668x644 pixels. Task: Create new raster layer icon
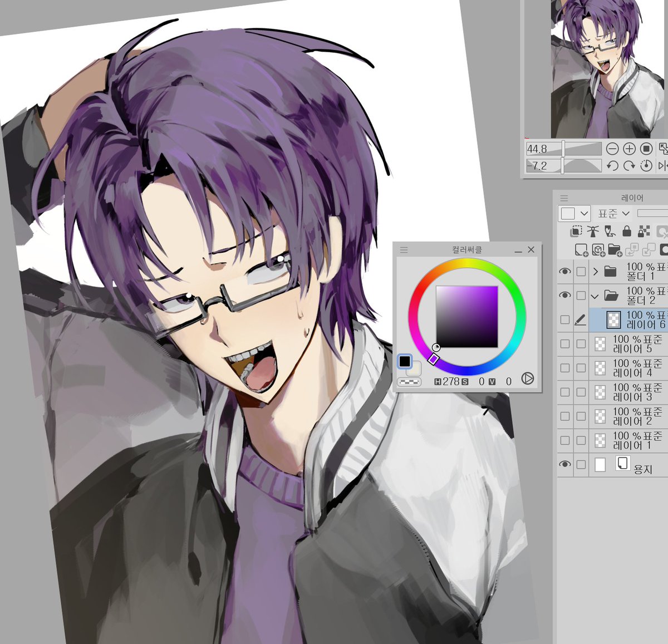582,249
